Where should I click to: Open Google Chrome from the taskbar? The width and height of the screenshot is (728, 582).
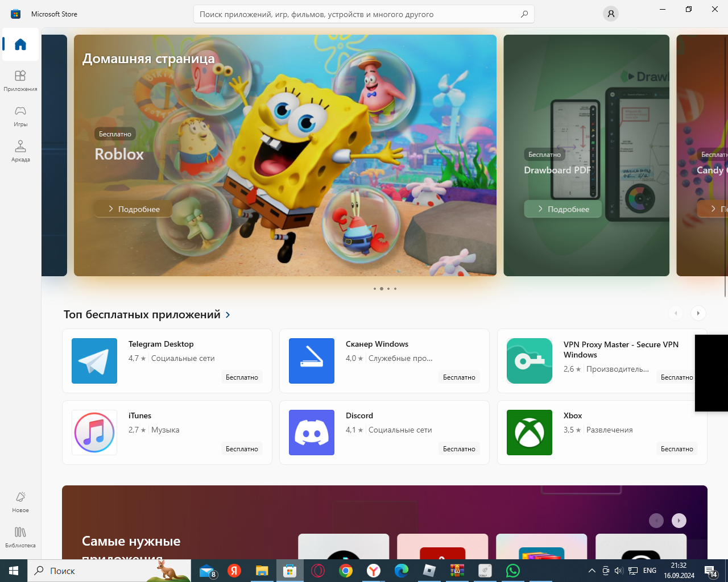tap(345, 571)
